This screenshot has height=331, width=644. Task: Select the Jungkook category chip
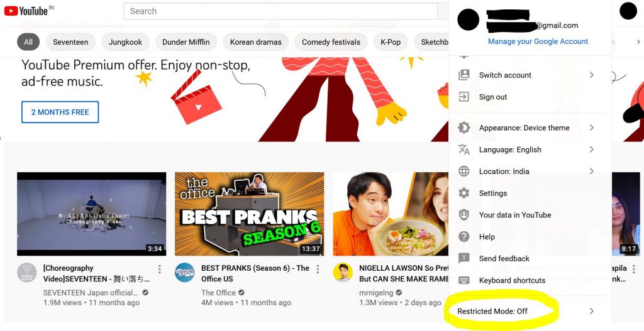coord(125,42)
